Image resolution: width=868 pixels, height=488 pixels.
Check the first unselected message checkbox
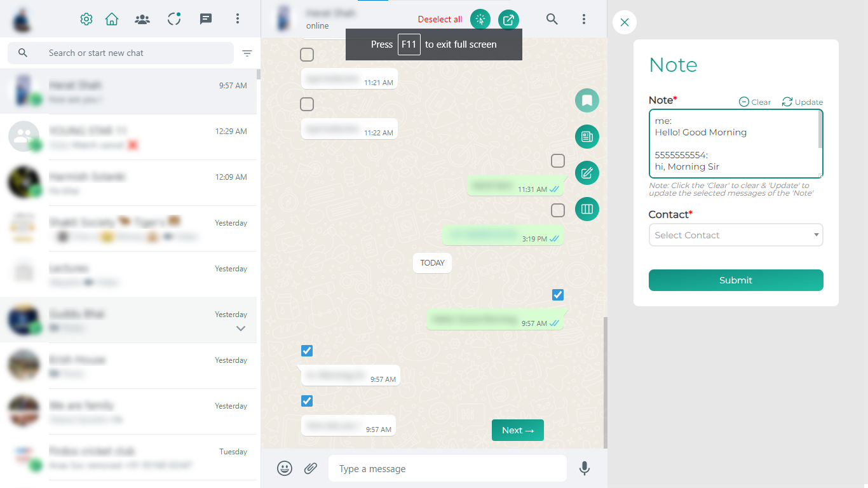[307, 55]
